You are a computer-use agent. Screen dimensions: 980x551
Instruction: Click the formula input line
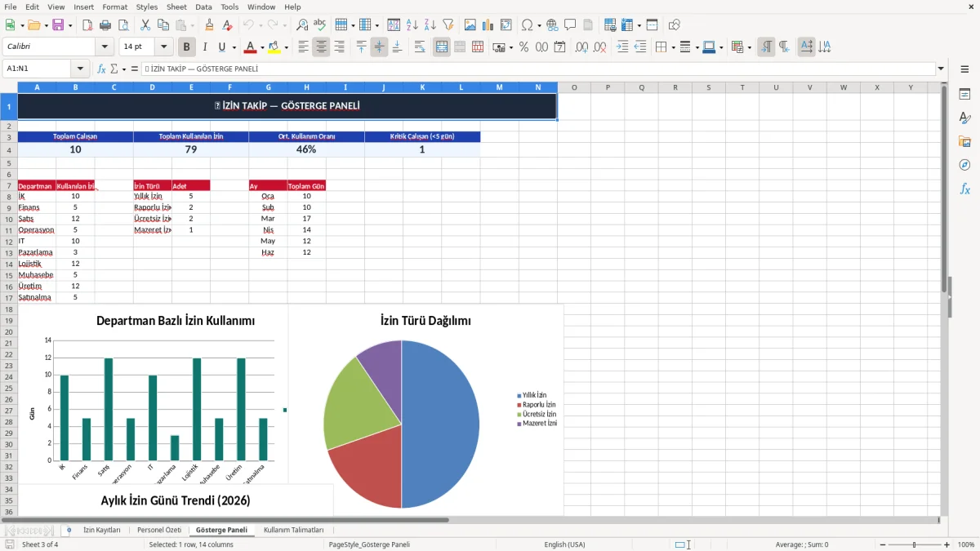pyautogui.click(x=537, y=69)
